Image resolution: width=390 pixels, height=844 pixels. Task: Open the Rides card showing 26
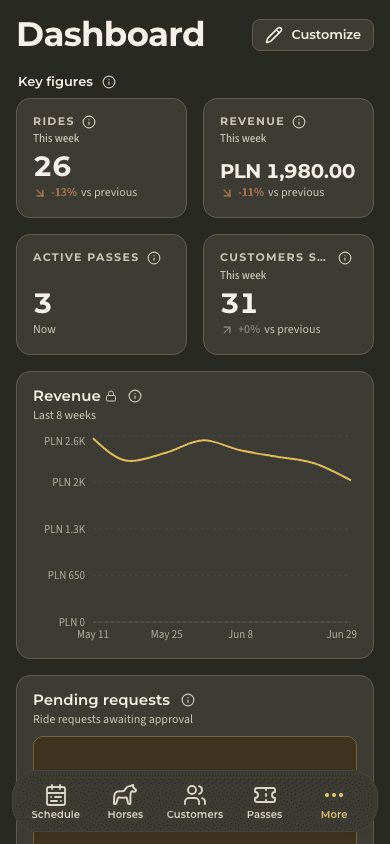(x=102, y=158)
